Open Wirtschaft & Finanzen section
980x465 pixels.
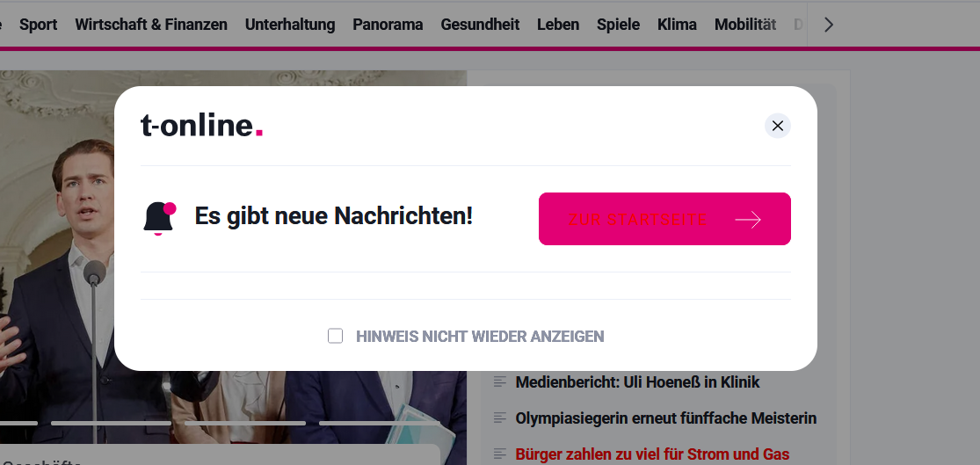click(151, 25)
